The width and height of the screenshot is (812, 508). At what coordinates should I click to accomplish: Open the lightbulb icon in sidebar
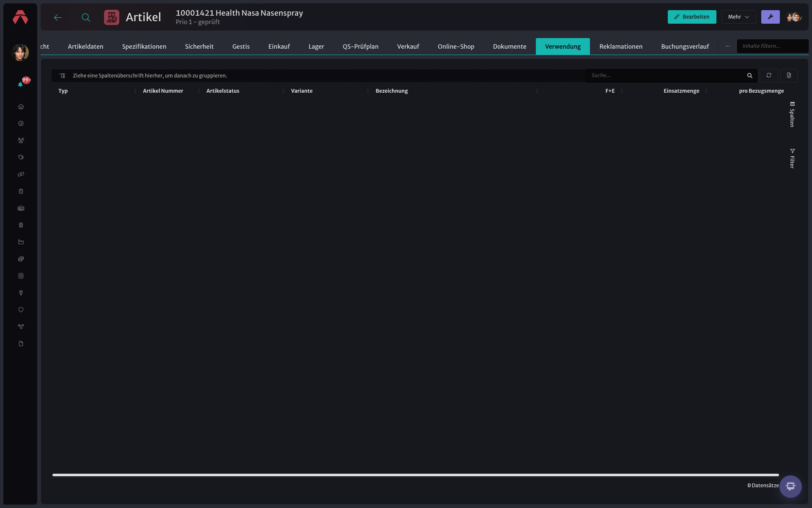(21, 293)
